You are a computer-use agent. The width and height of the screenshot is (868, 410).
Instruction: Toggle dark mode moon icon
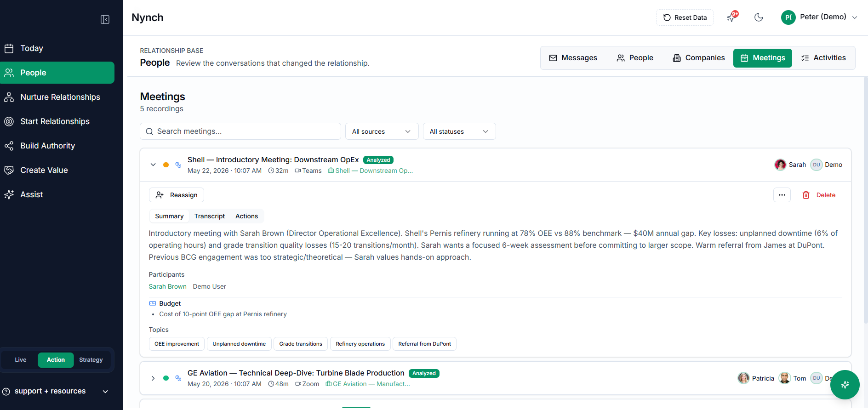(x=759, y=17)
